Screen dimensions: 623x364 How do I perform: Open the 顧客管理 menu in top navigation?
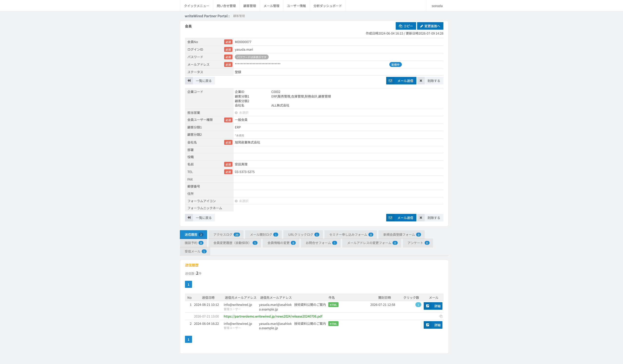click(249, 6)
